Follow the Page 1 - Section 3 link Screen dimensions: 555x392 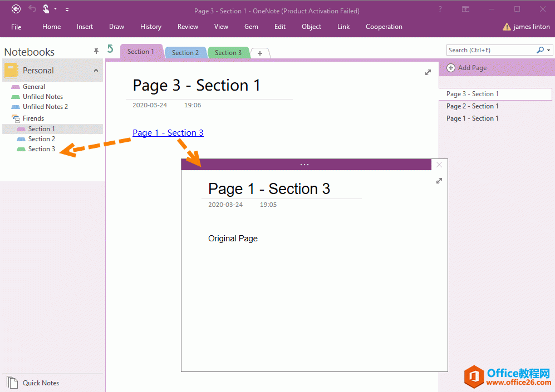pyautogui.click(x=168, y=132)
